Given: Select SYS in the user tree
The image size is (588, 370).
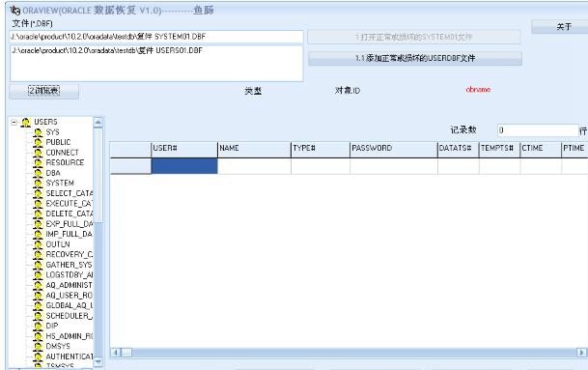Looking at the screenshot, I should [52, 132].
